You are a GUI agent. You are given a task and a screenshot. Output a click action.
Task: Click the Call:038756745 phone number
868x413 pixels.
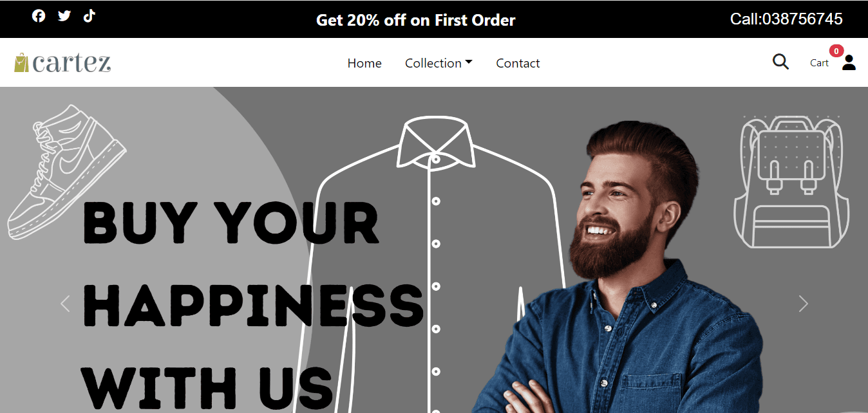click(x=786, y=19)
